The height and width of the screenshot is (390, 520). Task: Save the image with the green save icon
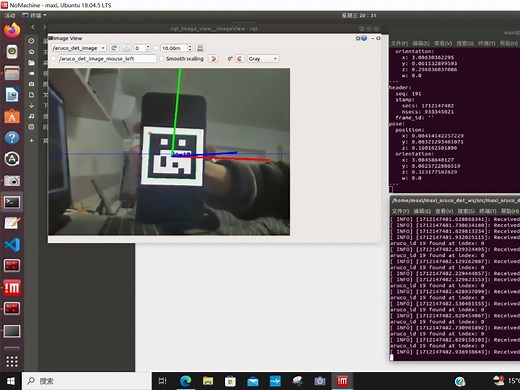pyautogui.click(x=200, y=48)
